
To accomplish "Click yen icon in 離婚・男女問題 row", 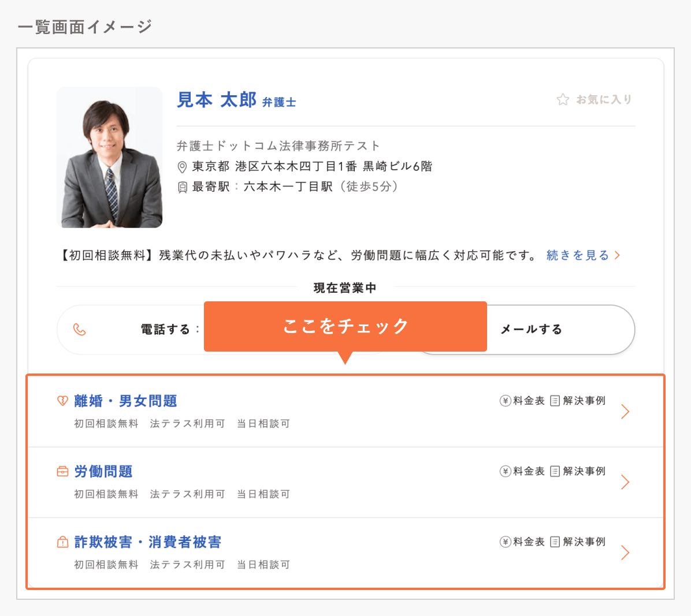I will tap(505, 401).
